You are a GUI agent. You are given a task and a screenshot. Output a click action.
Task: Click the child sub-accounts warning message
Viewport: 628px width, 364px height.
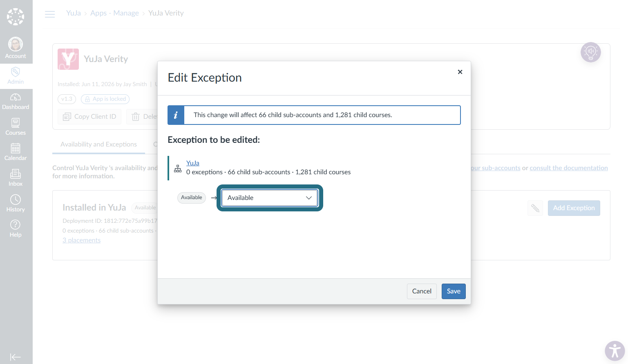[x=293, y=115]
